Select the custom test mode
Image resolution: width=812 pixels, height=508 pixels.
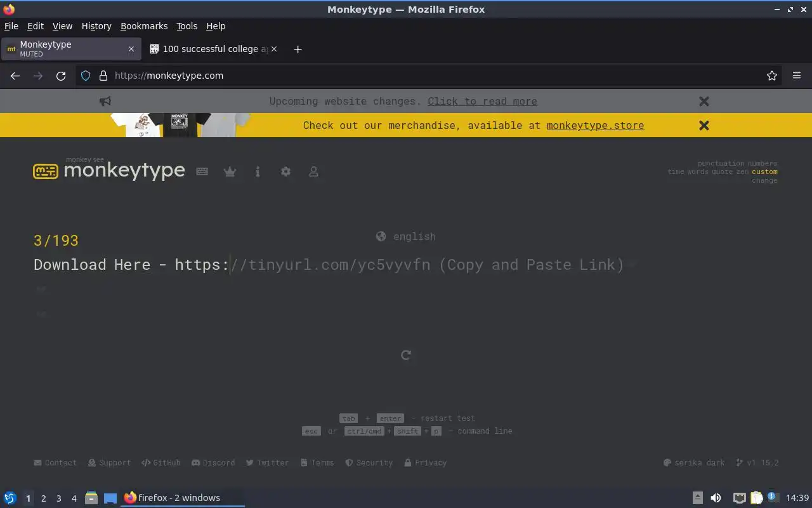pos(764,171)
